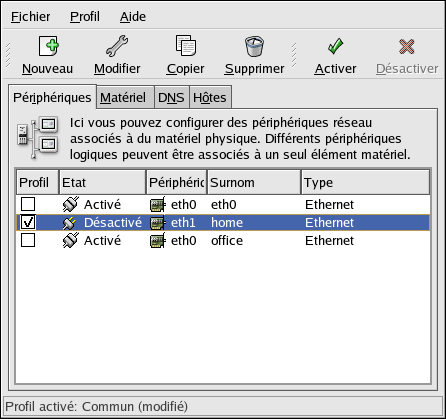Open the Profil menu
This screenshot has width=446, height=419.
(85, 16)
